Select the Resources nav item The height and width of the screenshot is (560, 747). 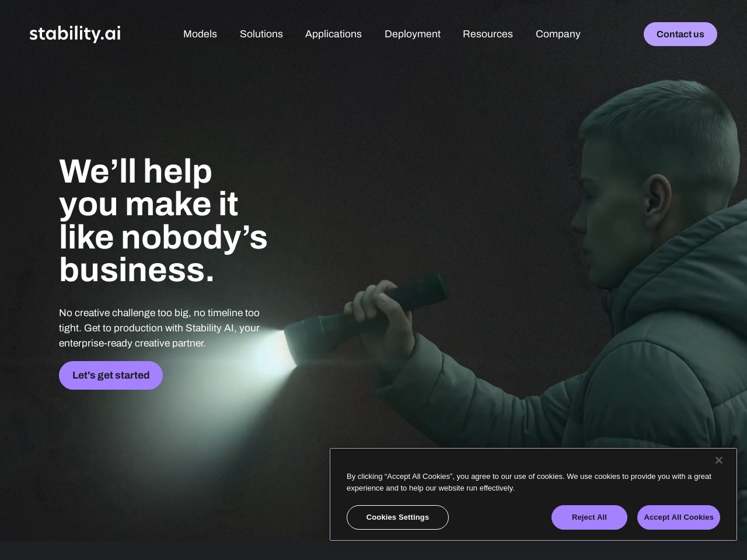(488, 34)
